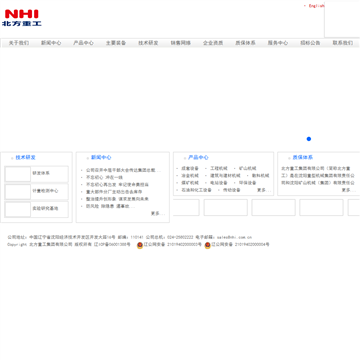Open 招标公告 nav item

coord(310,43)
